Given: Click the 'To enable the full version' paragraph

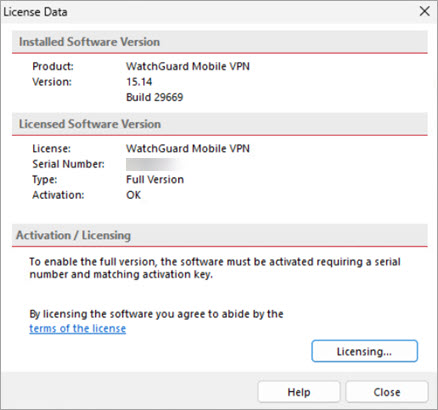Looking at the screenshot, I should (x=215, y=268).
